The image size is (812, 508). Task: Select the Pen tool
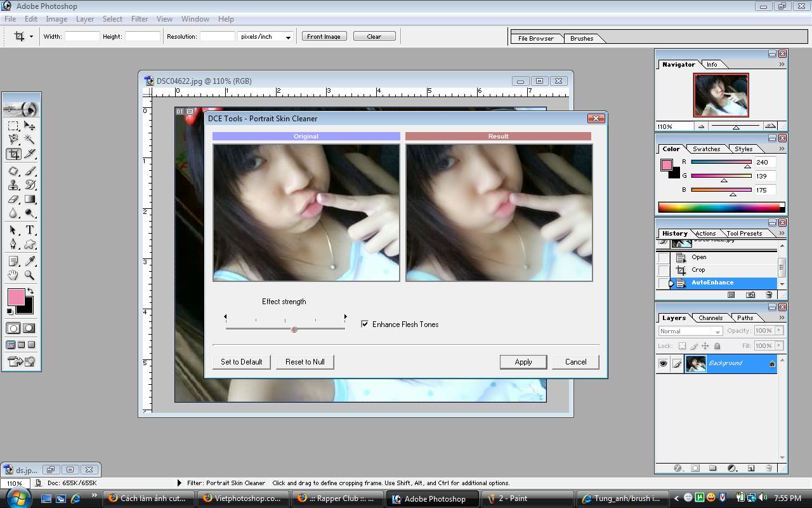pos(13,244)
